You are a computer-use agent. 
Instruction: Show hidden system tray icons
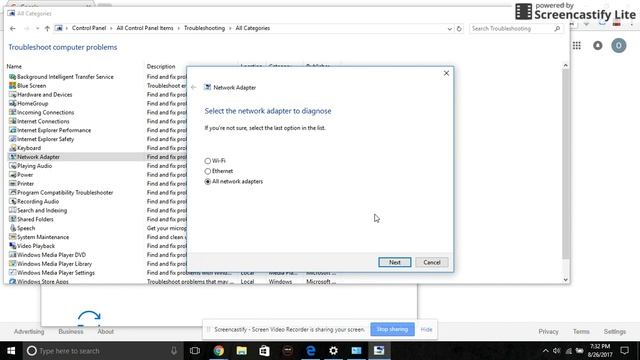tap(546, 351)
